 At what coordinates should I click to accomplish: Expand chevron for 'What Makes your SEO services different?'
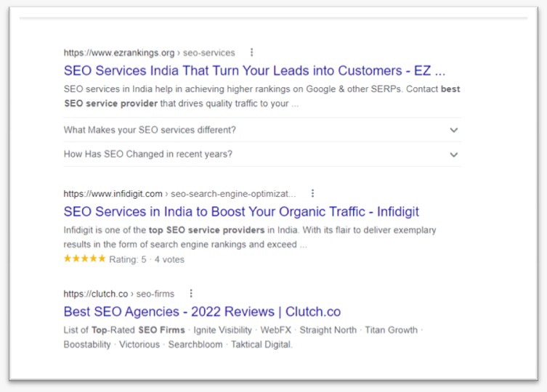(x=454, y=130)
